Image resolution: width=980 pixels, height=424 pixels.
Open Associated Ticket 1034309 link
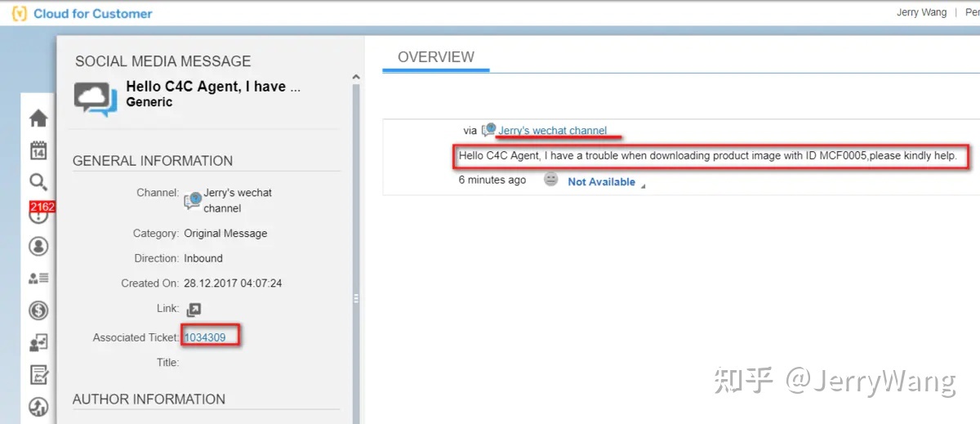(x=205, y=337)
